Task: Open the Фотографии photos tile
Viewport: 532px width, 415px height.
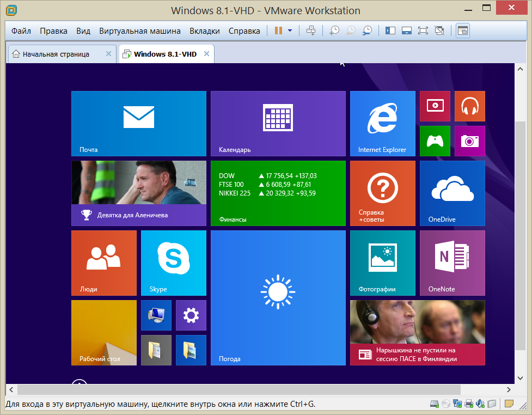Action: click(x=383, y=263)
